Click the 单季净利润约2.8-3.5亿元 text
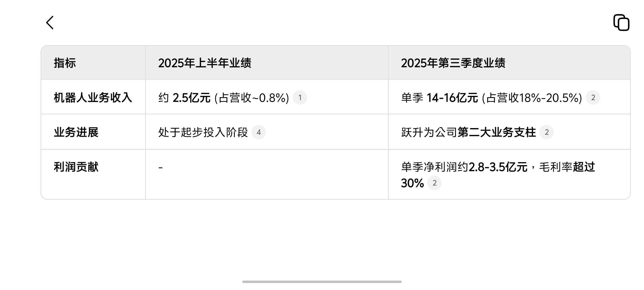 point(464,167)
